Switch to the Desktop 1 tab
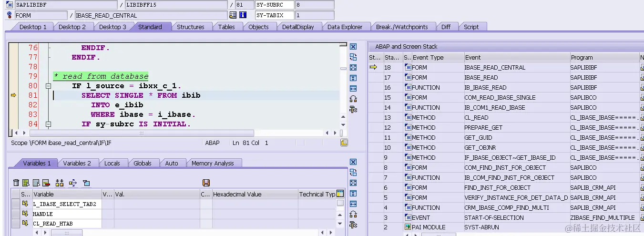 (x=33, y=27)
